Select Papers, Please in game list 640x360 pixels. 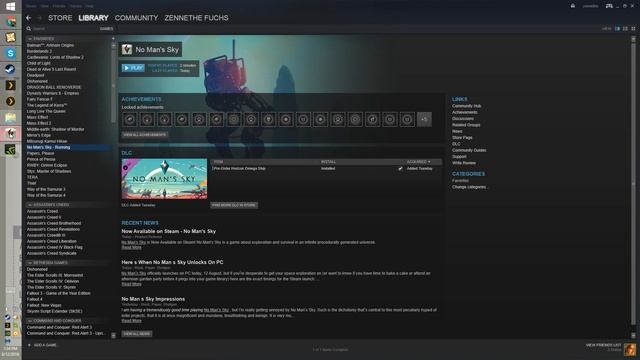[40, 153]
